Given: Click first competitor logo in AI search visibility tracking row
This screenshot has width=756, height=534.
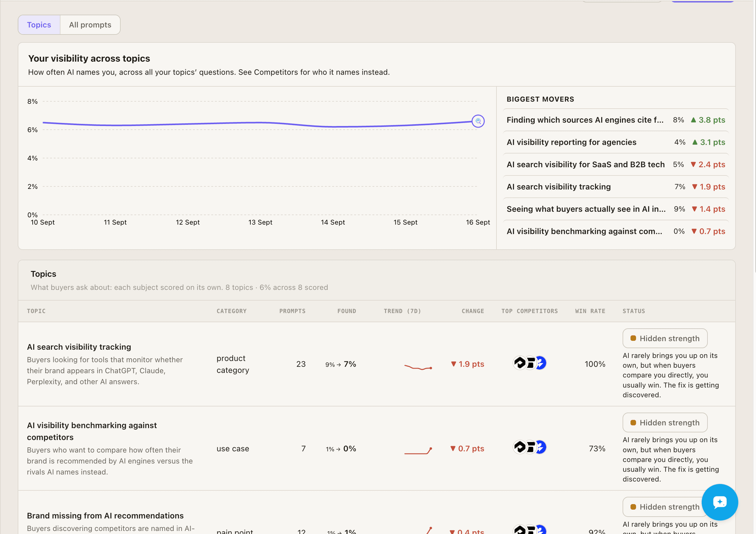Looking at the screenshot, I should click(x=520, y=363).
